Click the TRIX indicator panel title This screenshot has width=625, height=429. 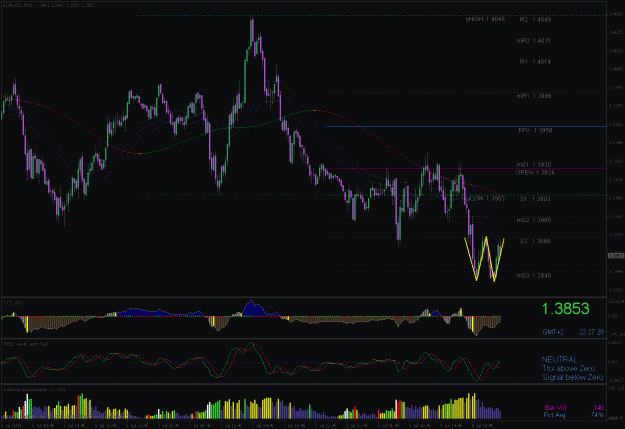[26, 344]
